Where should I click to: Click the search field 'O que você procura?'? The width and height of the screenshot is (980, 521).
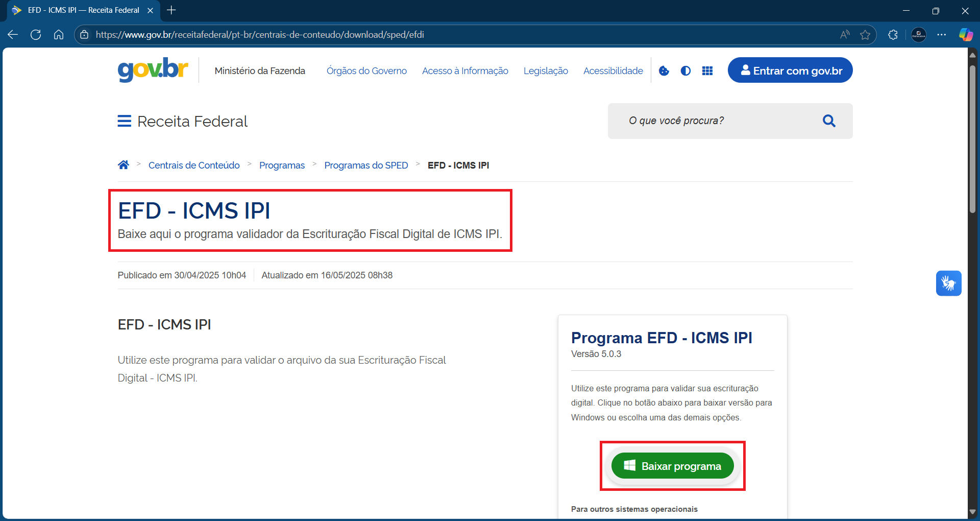715,121
